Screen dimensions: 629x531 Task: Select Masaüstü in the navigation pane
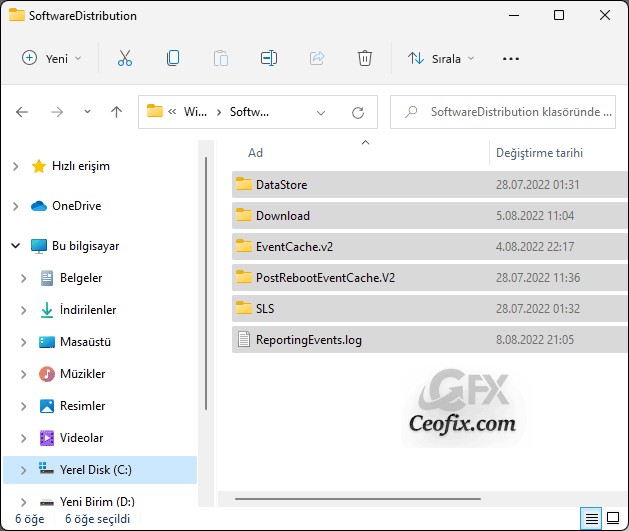tap(85, 342)
